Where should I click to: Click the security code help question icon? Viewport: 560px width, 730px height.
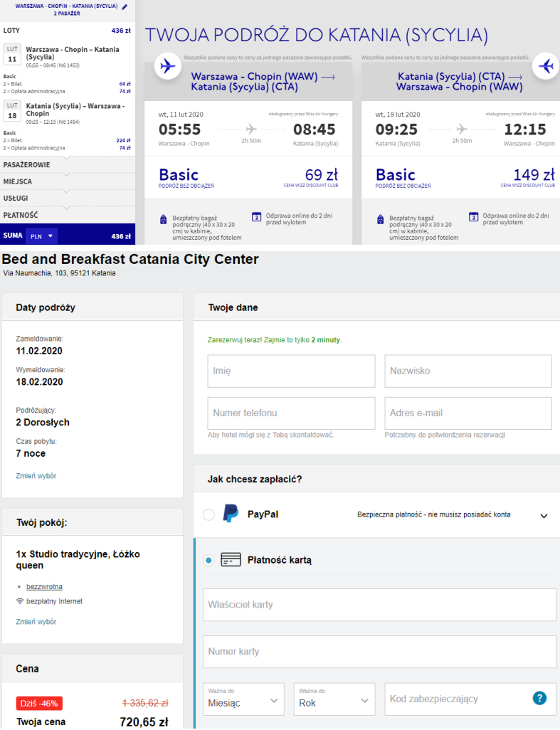click(539, 698)
